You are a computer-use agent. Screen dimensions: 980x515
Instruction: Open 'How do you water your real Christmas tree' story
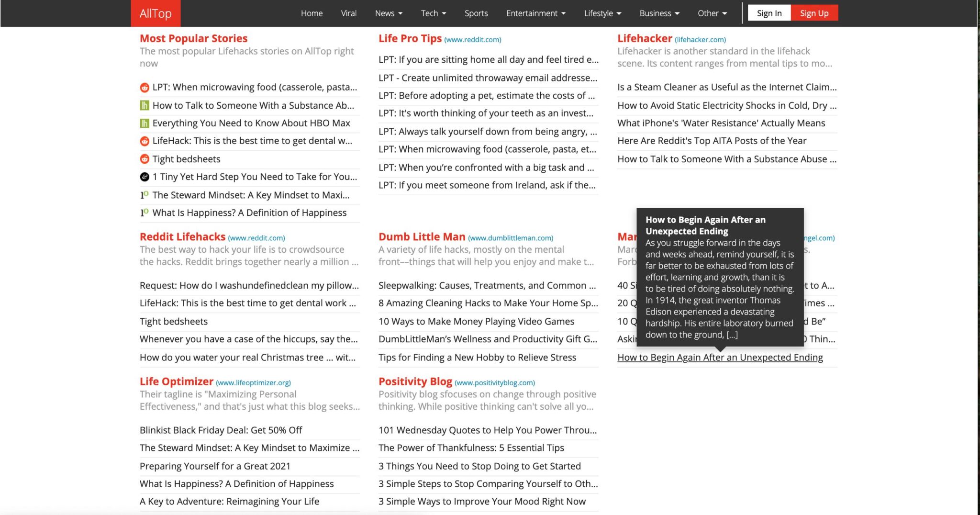[247, 358]
